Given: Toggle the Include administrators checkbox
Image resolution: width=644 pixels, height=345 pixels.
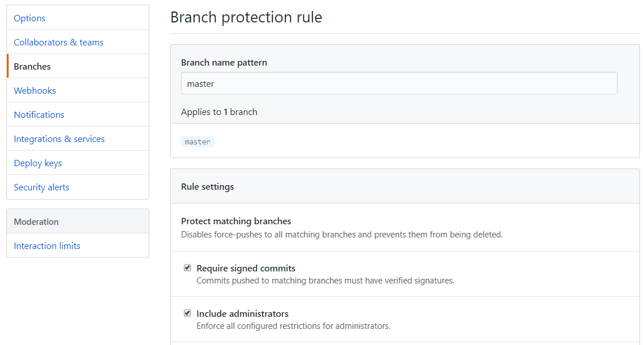Looking at the screenshot, I should pos(187,313).
